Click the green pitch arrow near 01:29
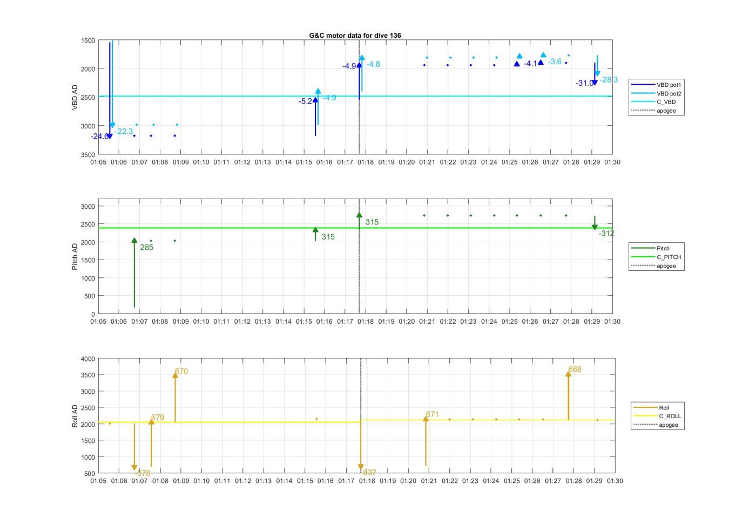This screenshot has height=532, width=756. coord(595,223)
